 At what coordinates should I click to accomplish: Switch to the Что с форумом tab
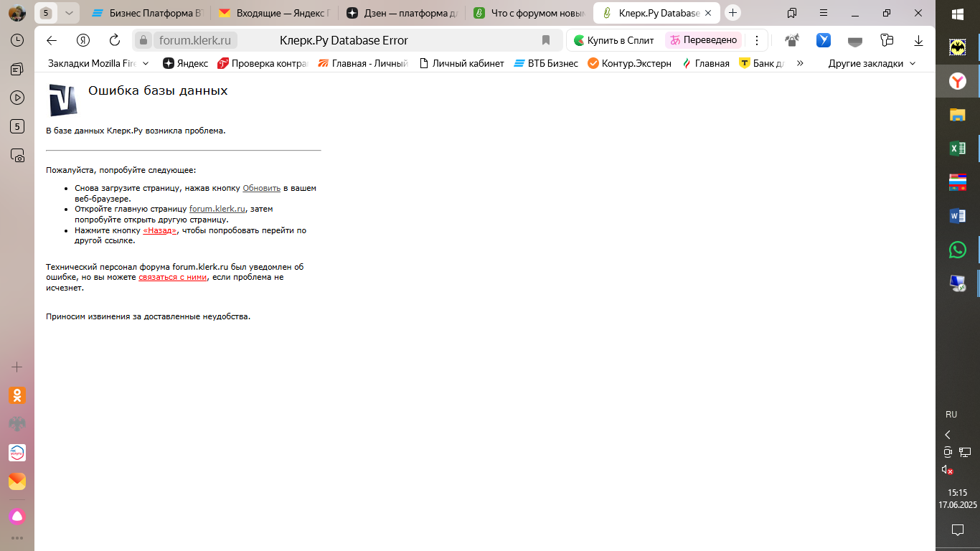(529, 13)
